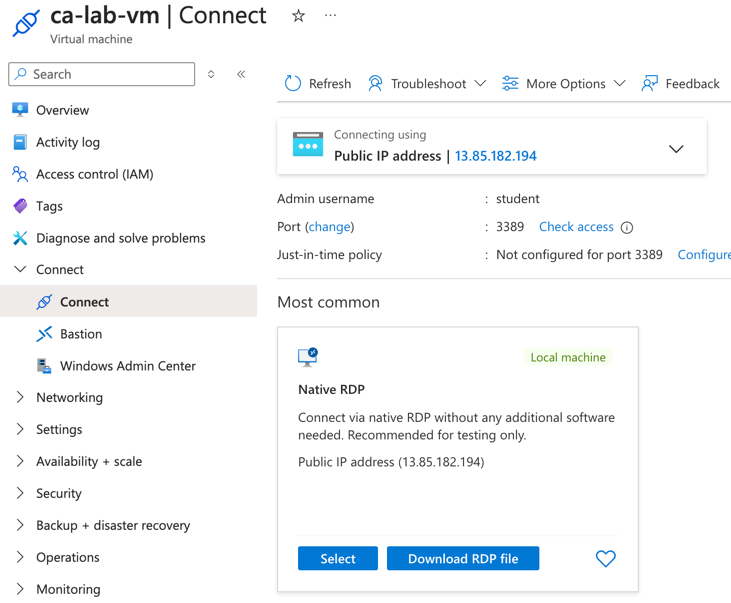Open the Troubleshoot dropdown

coord(427,84)
